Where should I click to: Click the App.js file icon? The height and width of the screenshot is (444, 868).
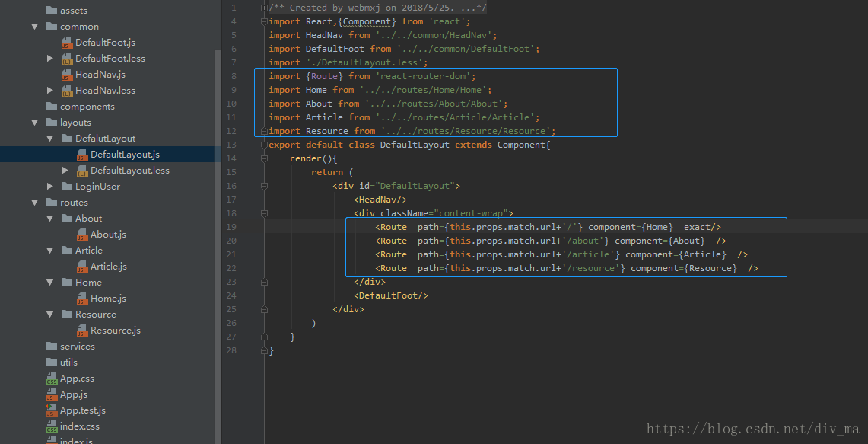tap(52, 395)
